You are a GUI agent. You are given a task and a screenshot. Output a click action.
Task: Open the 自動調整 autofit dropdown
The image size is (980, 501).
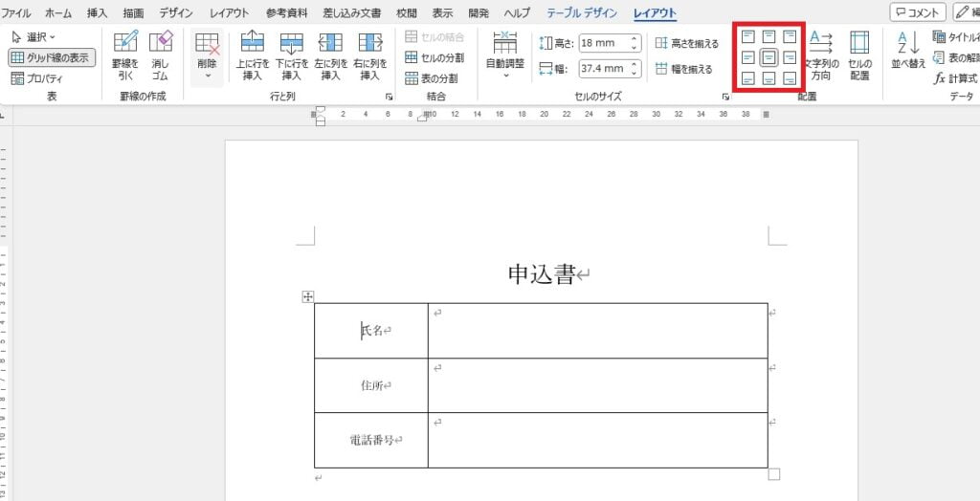505,54
